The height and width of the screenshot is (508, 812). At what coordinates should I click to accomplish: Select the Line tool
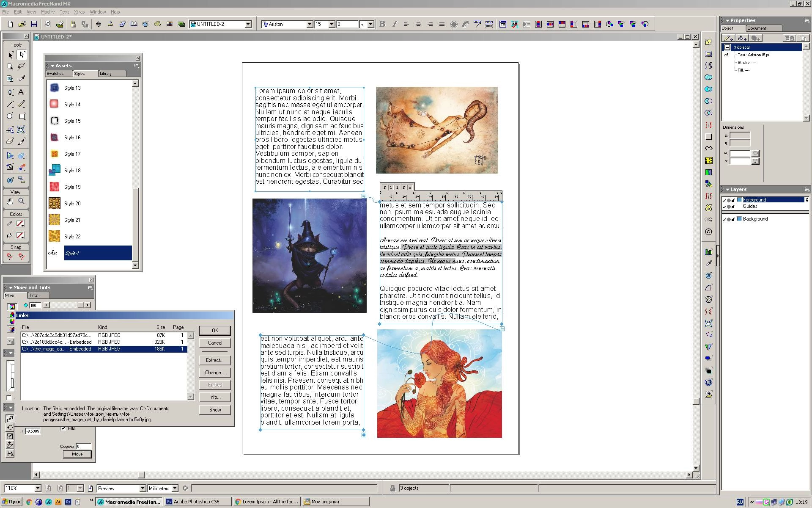pos(10,104)
